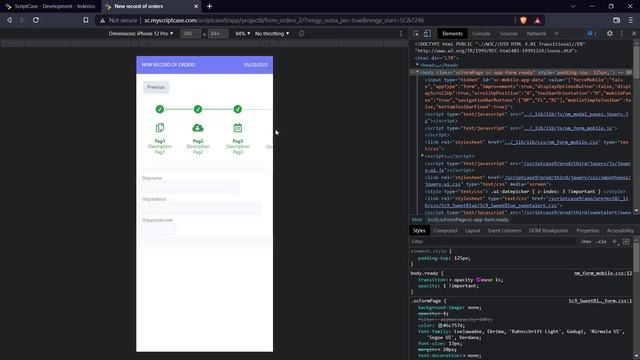Click the Shippostalcode input field

[x=159, y=229]
